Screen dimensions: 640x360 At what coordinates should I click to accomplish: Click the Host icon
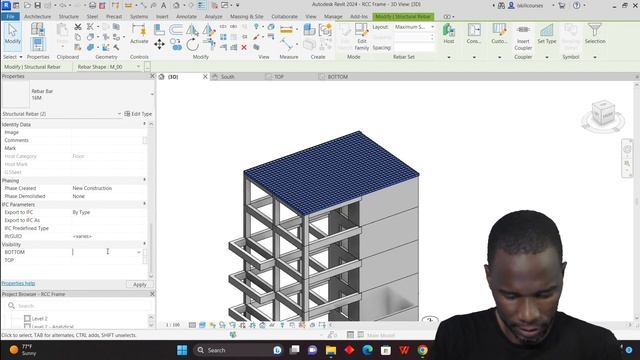(449, 33)
